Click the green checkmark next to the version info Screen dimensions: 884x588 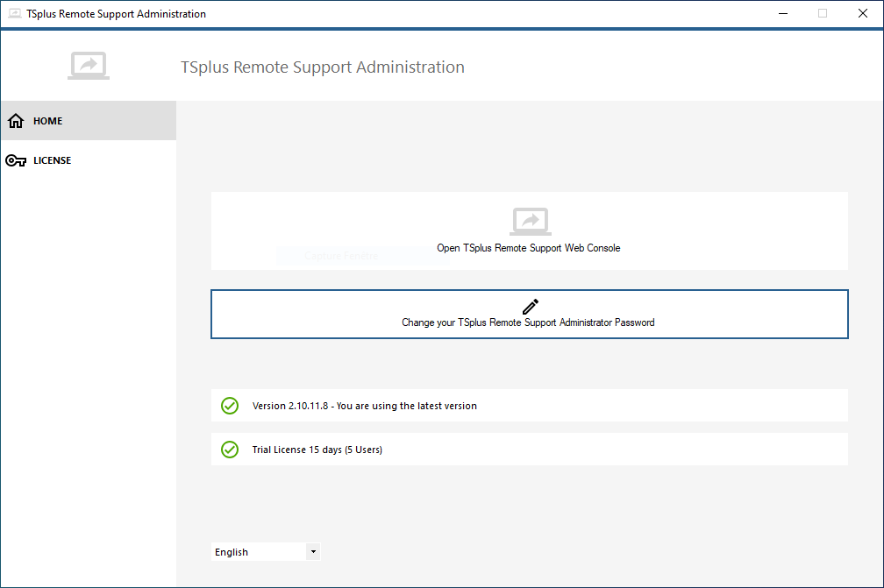229,406
